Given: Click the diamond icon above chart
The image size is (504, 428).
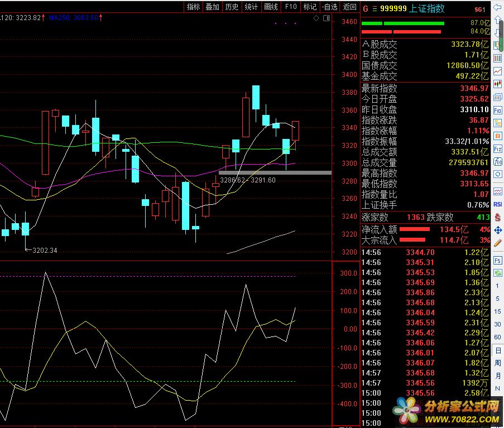Looking at the screenshot, I should [x=316, y=18].
